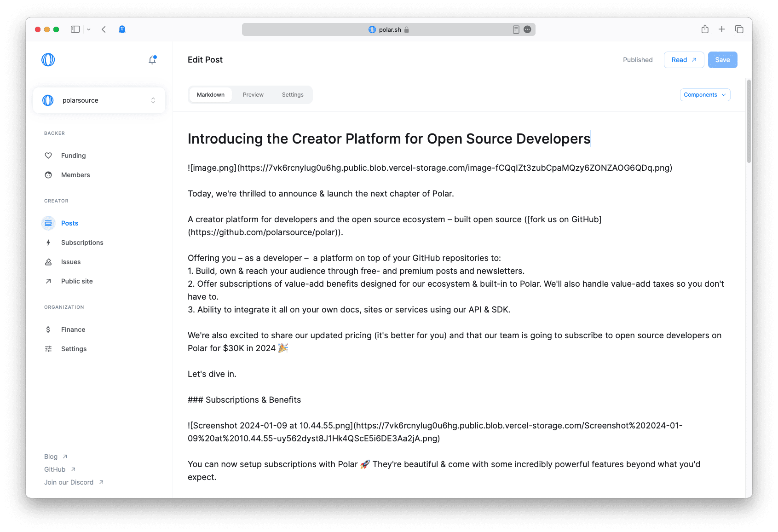
Task: Switch to the post Settings tab
Action: (x=293, y=95)
